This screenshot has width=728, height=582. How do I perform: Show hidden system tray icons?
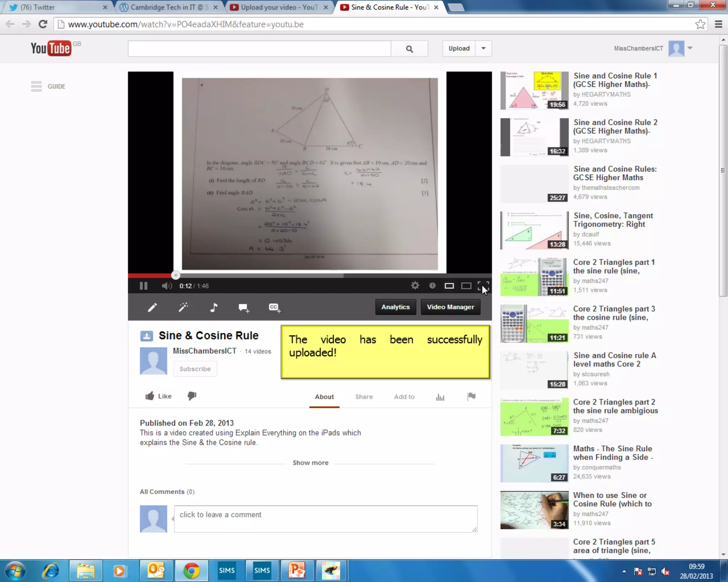click(624, 571)
